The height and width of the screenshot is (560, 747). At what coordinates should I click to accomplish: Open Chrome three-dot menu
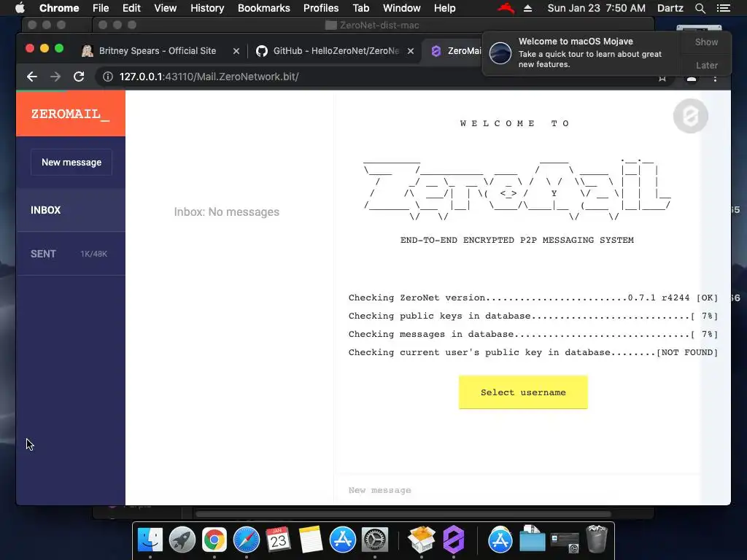tap(715, 79)
